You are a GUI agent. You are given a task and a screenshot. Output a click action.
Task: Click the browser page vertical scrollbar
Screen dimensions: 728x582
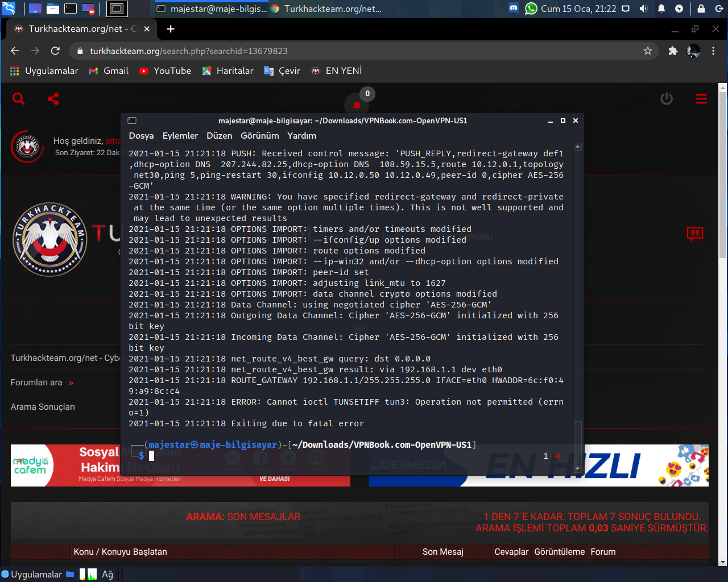click(x=723, y=176)
